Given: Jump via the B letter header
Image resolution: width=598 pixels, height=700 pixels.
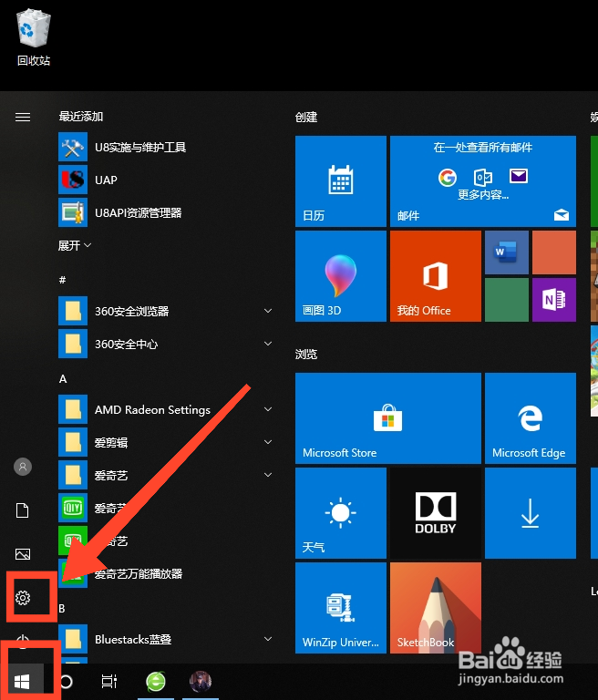Looking at the screenshot, I should point(62,609).
